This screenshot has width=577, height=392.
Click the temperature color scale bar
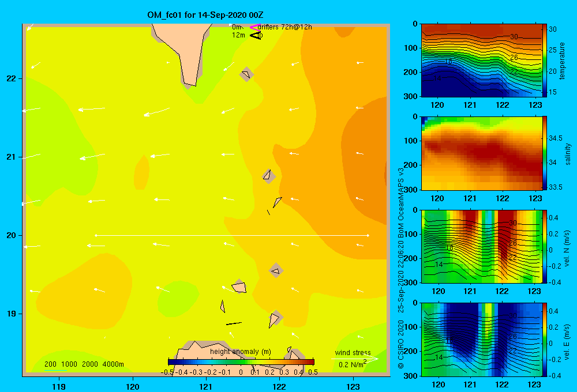point(545,61)
